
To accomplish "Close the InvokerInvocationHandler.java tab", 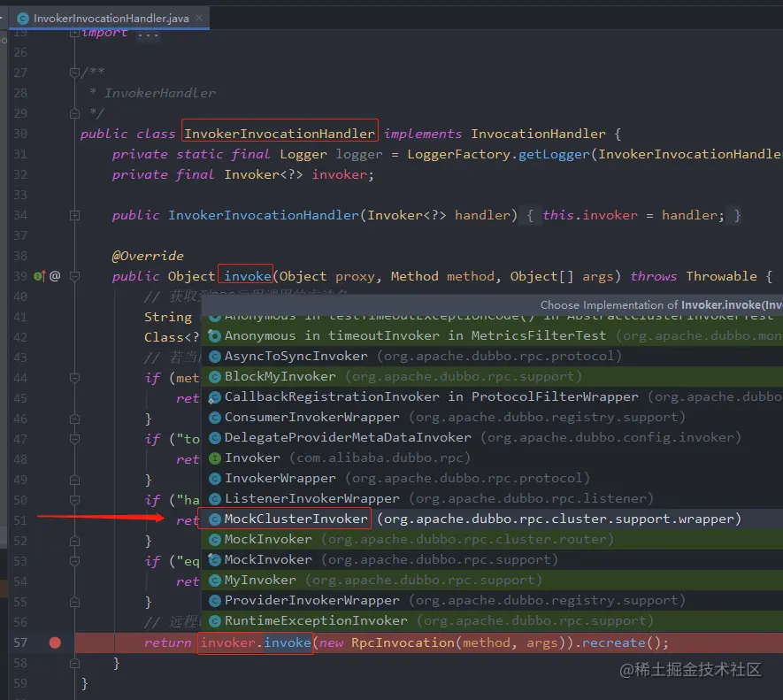I will [x=199, y=18].
